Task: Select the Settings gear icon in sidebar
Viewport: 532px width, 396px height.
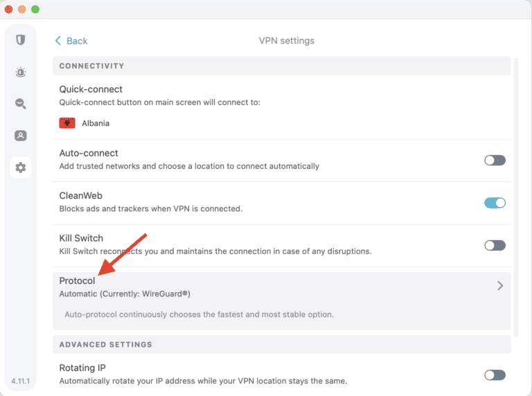Action: pyautogui.click(x=21, y=168)
